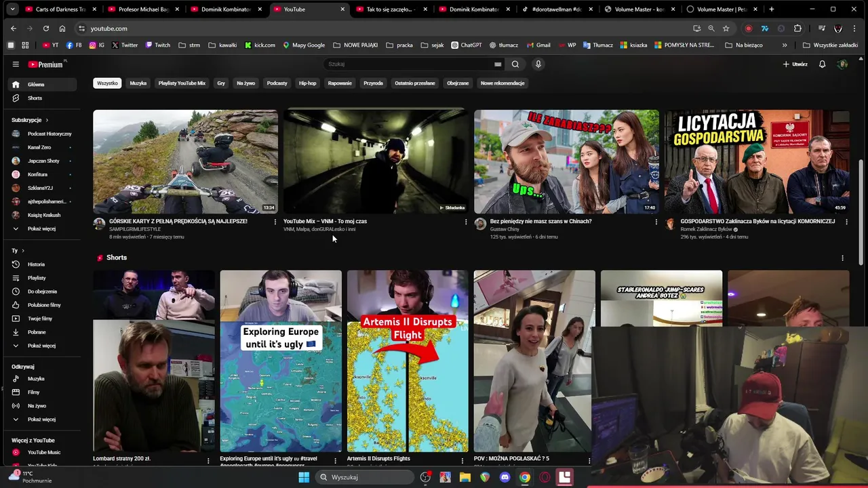Select the Gry filter chip
Viewport: 868px width, 488px height.
(x=221, y=83)
